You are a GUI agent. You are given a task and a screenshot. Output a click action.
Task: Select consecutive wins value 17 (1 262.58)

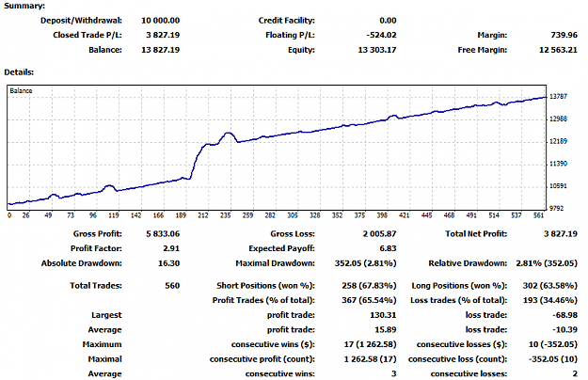(x=370, y=344)
